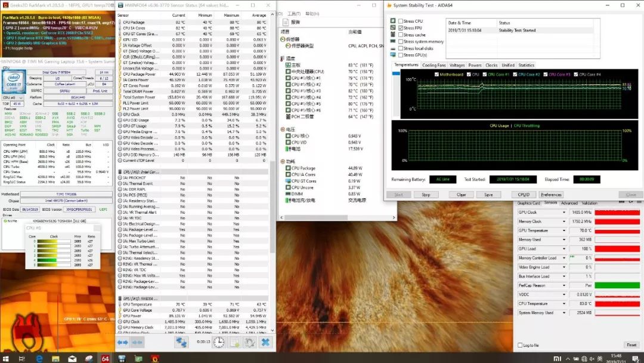The height and width of the screenshot is (363, 644).
Task: Open Memory Used sensor dropdown
Action: (564, 239)
